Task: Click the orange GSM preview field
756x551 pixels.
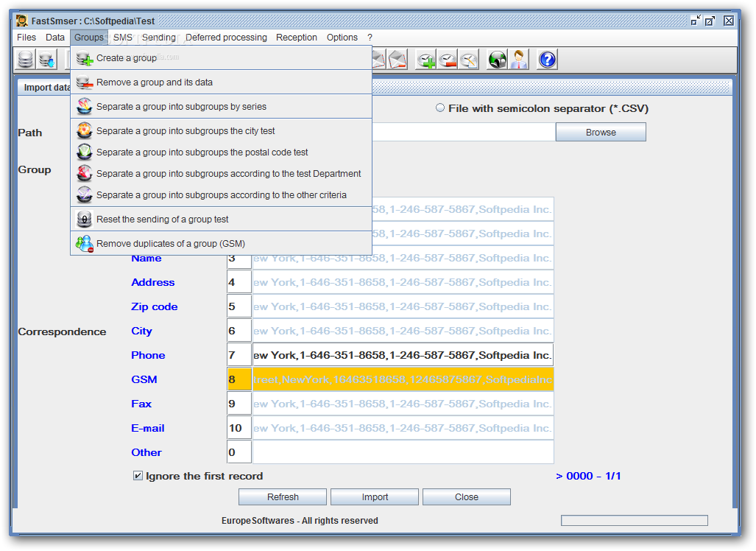Action: click(403, 379)
